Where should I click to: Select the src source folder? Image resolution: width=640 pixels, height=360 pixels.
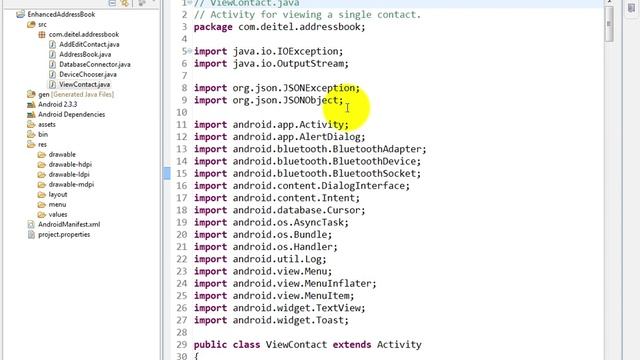[x=42, y=24]
